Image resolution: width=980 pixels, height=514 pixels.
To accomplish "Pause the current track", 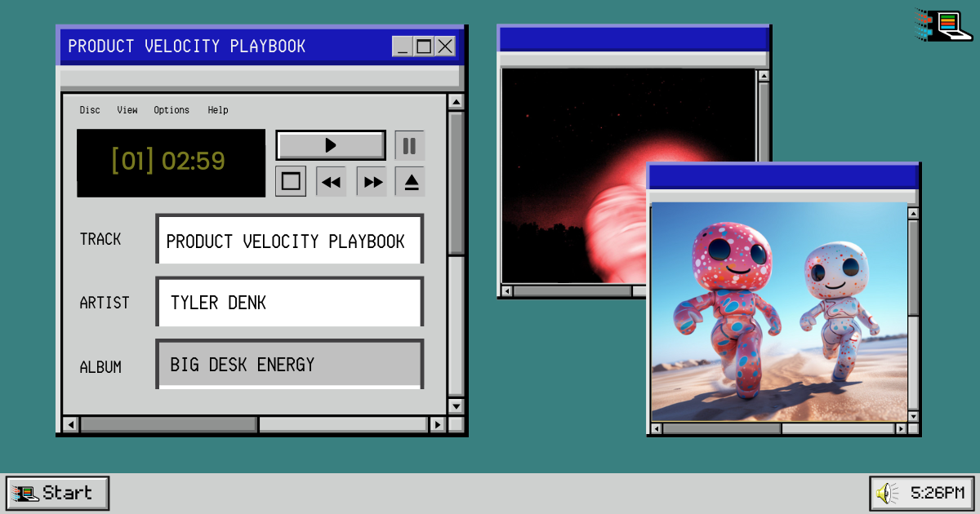I will (410, 145).
